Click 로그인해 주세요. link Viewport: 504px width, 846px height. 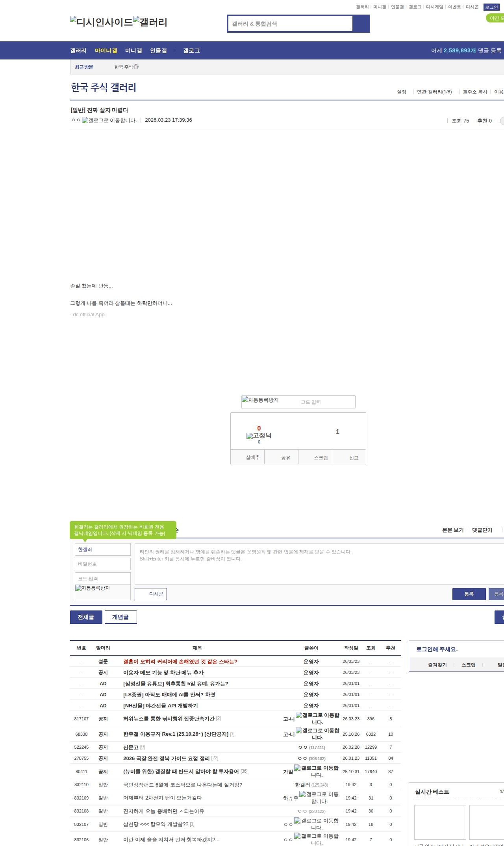[x=437, y=649]
